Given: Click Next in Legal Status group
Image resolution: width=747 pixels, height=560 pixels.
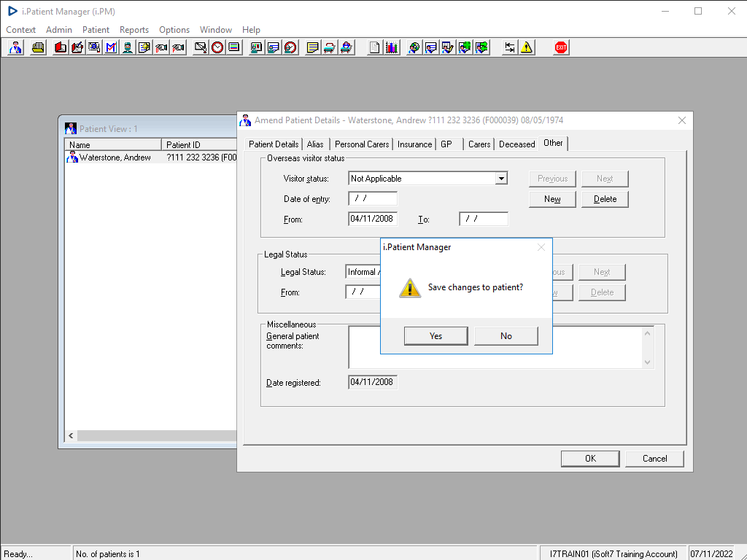Looking at the screenshot, I should 602,272.
